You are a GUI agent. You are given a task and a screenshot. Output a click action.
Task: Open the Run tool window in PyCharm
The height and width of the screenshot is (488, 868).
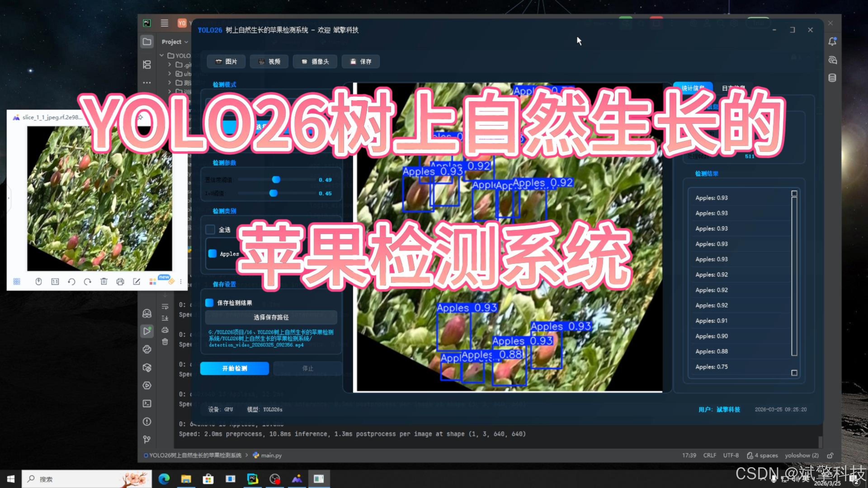[147, 331]
